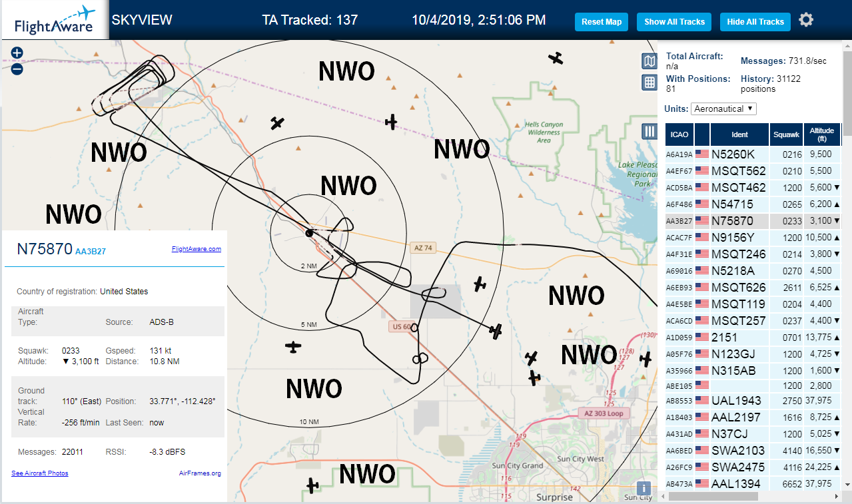This screenshot has width=852, height=504.
Task: Select N123GJ aircraft row
Action: (753, 354)
